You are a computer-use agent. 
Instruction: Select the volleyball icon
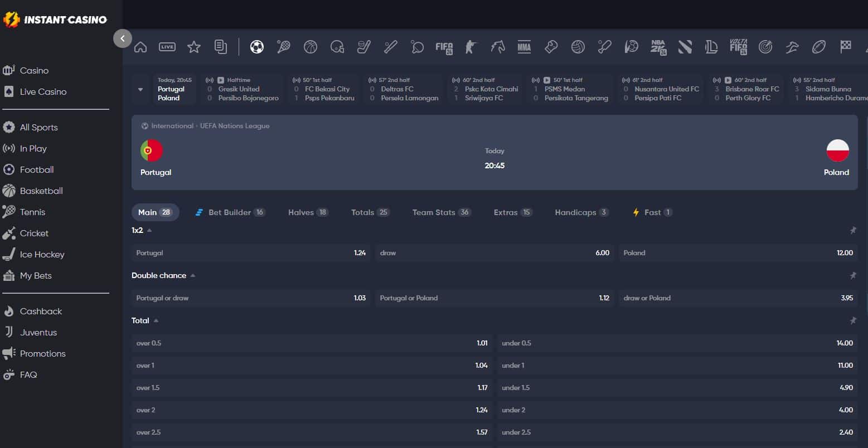click(x=578, y=47)
